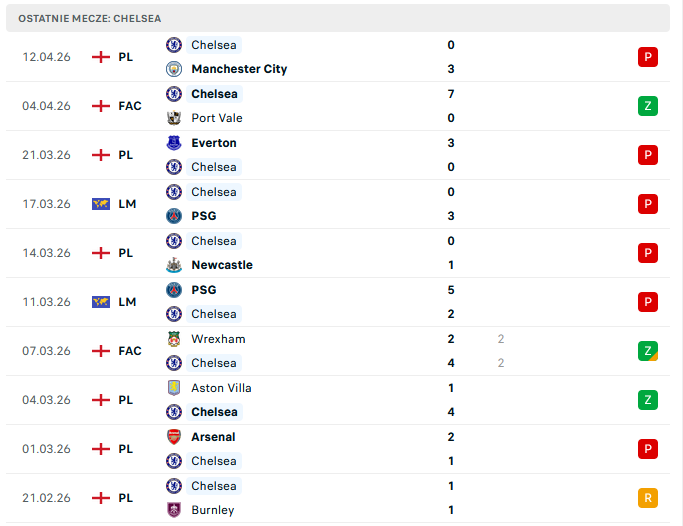Click the green Z badge for Wrexham match
The width and height of the screenshot is (683, 526).
pyautogui.click(x=648, y=351)
